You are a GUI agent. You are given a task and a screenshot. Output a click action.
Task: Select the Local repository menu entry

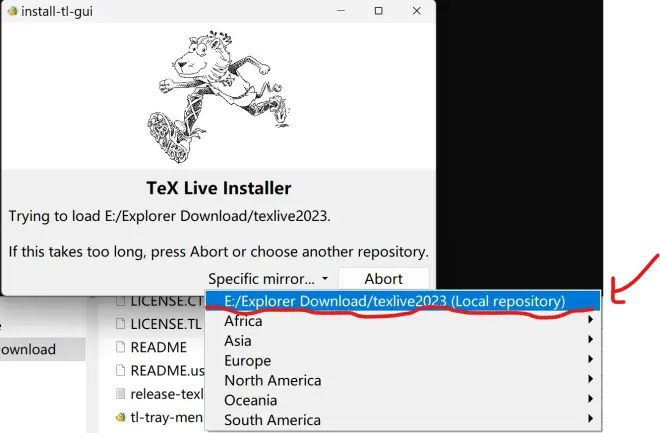coord(403,301)
